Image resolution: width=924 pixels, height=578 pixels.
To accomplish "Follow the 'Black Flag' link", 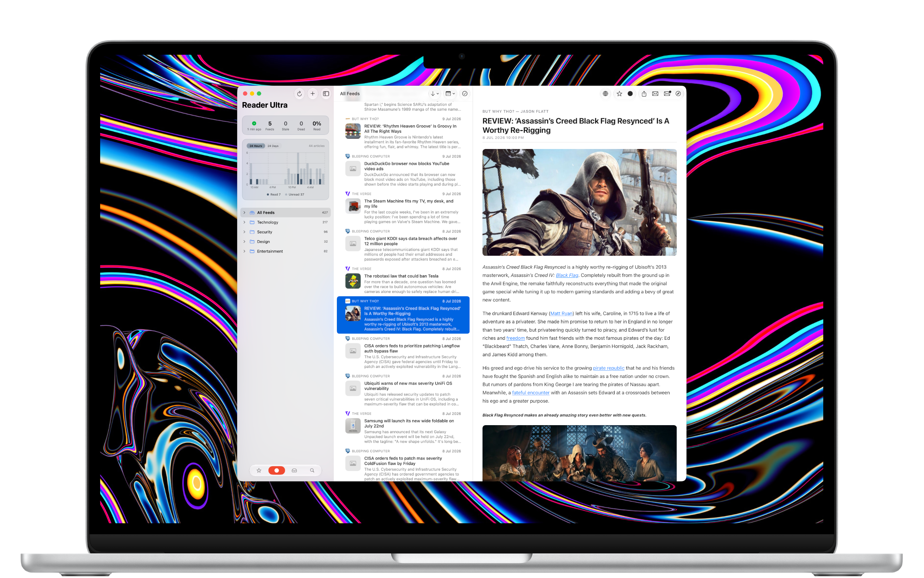I will tap(567, 275).
